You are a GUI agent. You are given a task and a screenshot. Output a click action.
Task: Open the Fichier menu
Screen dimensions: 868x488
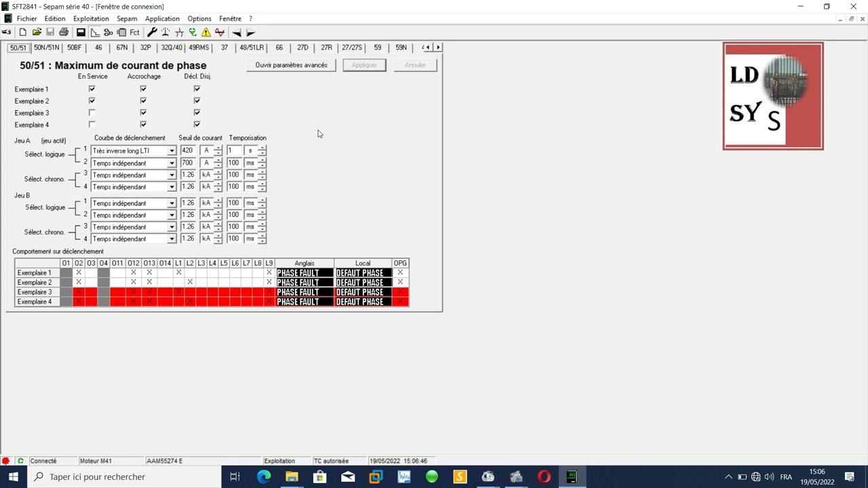[27, 18]
